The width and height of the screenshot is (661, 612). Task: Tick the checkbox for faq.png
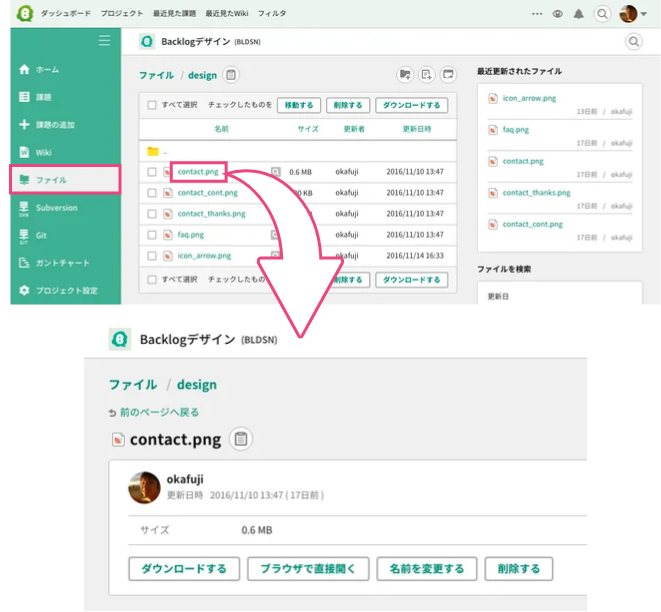[152, 235]
